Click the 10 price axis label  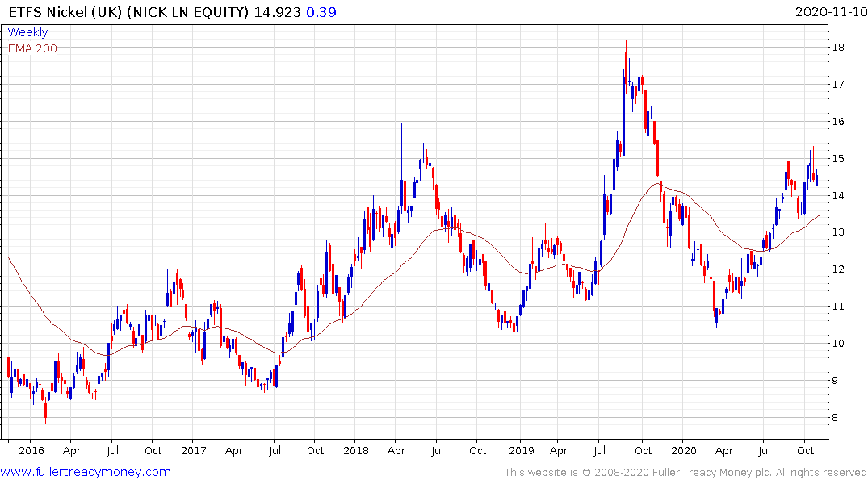pyautogui.click(x=838, y=344)
